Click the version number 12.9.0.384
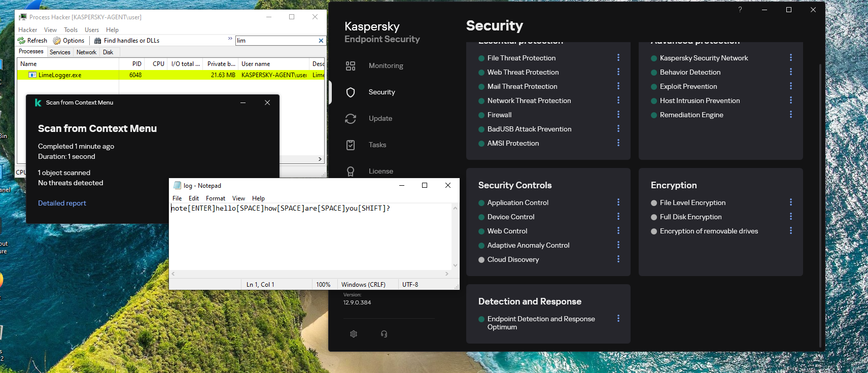 [x=357, y=302]
